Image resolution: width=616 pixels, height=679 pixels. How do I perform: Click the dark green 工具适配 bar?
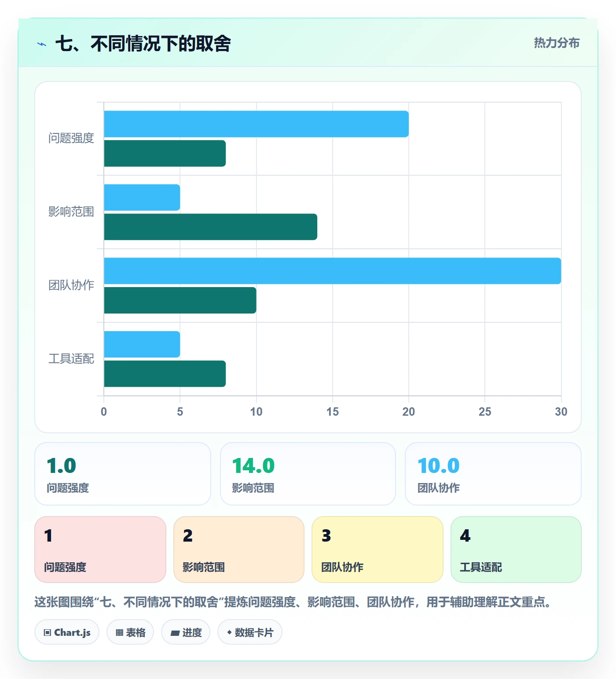click(165, 374)
